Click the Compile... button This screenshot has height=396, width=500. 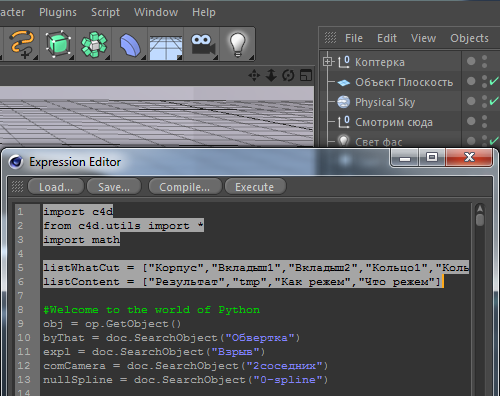(185, 187)
